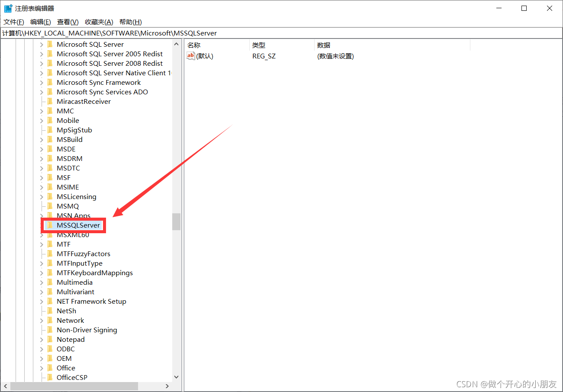The image size is (563, 392).
Task: Expand the Mobile key
Action: click(42, 121)
